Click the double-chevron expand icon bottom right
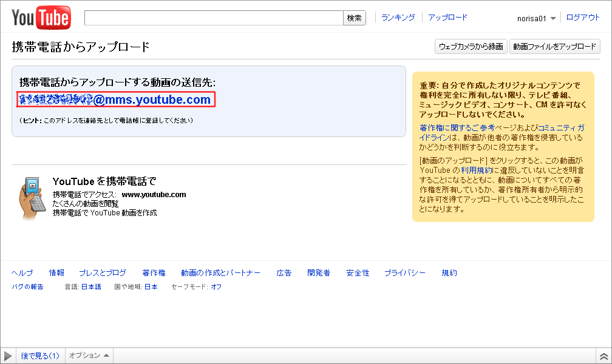 click(x=603, y=356)
